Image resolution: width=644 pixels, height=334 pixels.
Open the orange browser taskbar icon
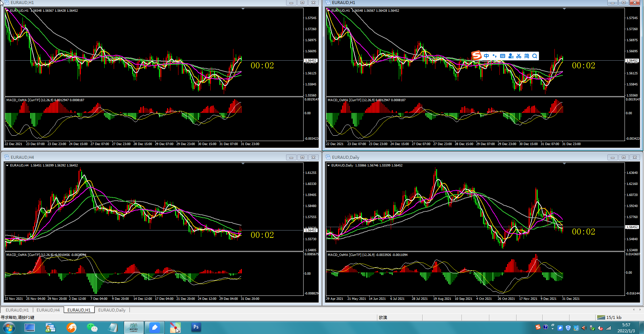point(71,327)
